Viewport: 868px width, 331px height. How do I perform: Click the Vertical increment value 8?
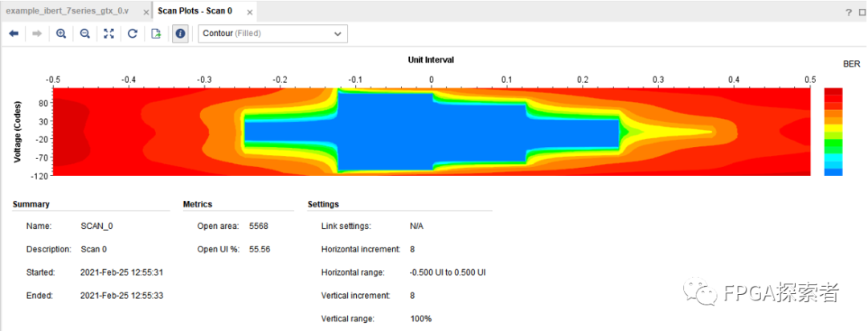click(x=412, y=296)
